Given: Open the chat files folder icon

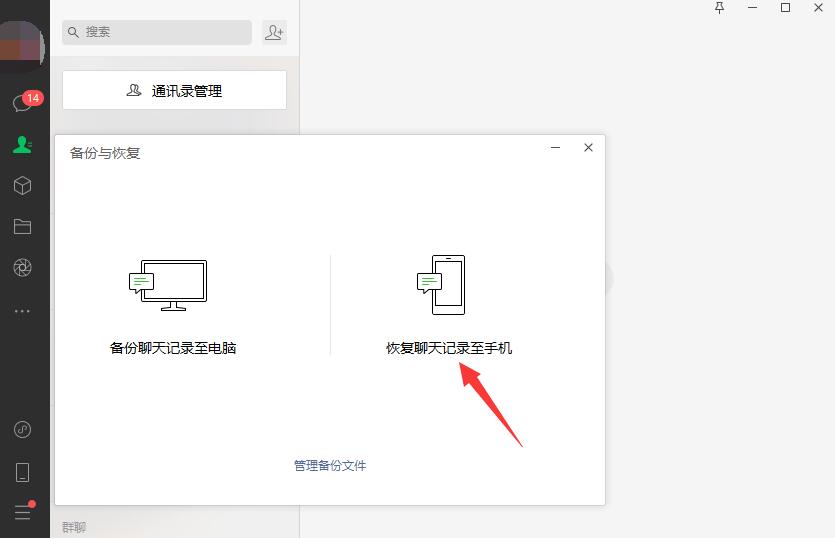Looking at the screenshot, I should [x=22, y=227].
